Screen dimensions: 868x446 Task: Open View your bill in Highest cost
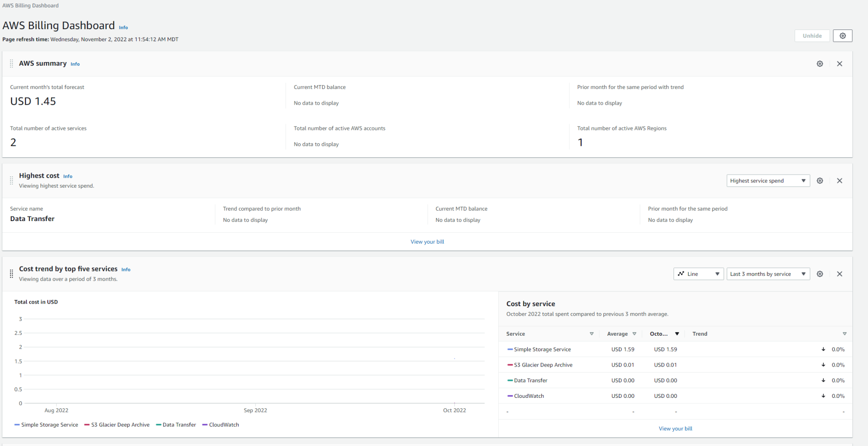(x=427, y=242)
